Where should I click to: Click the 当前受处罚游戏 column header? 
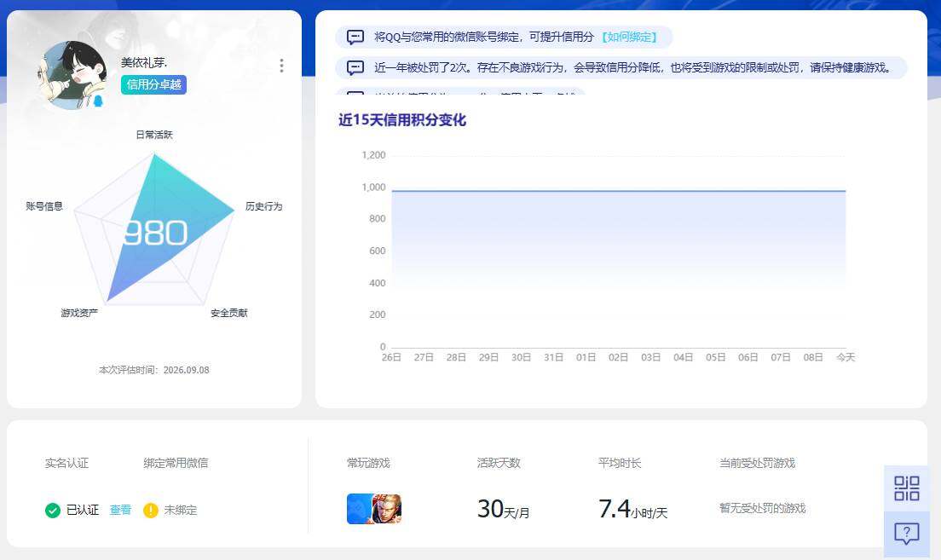click(757, 463)
